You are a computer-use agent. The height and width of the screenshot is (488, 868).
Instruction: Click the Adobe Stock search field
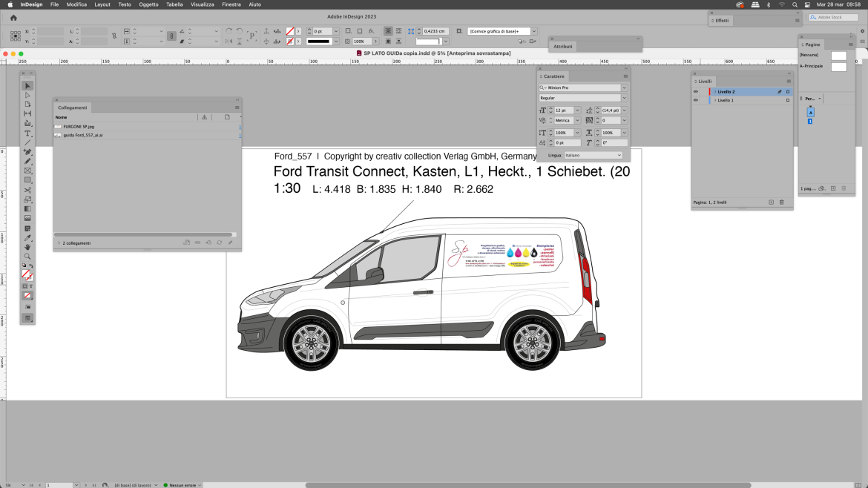coord(833,18)
